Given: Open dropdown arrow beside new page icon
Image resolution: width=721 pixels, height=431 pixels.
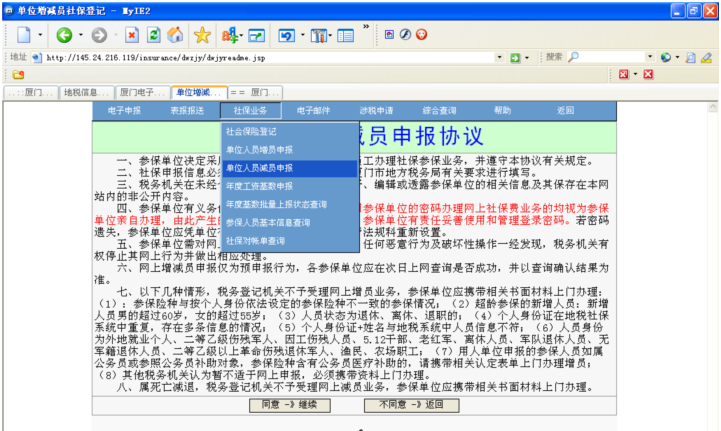Looking at the screenshot, I should pyautogui.click(x=40, y=35).
